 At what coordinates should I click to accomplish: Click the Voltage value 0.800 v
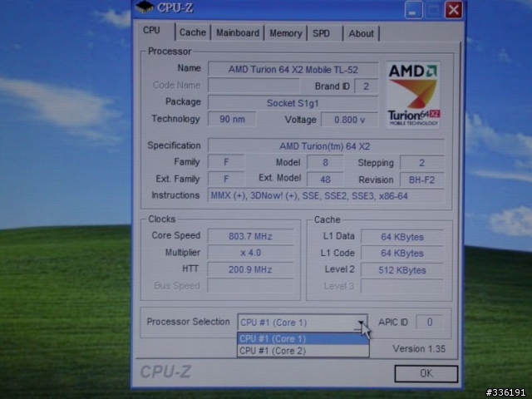point(349,120)
